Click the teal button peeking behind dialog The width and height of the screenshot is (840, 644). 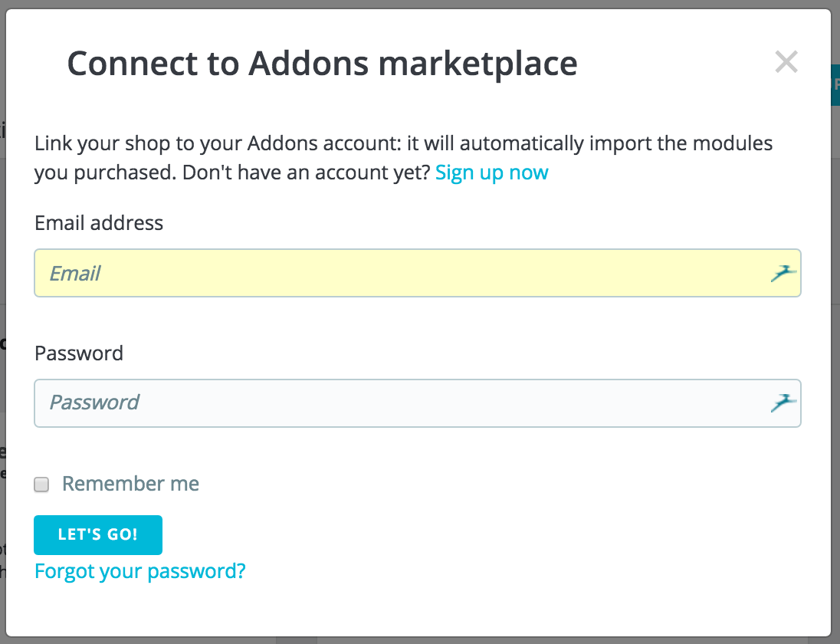coord(835,85)
